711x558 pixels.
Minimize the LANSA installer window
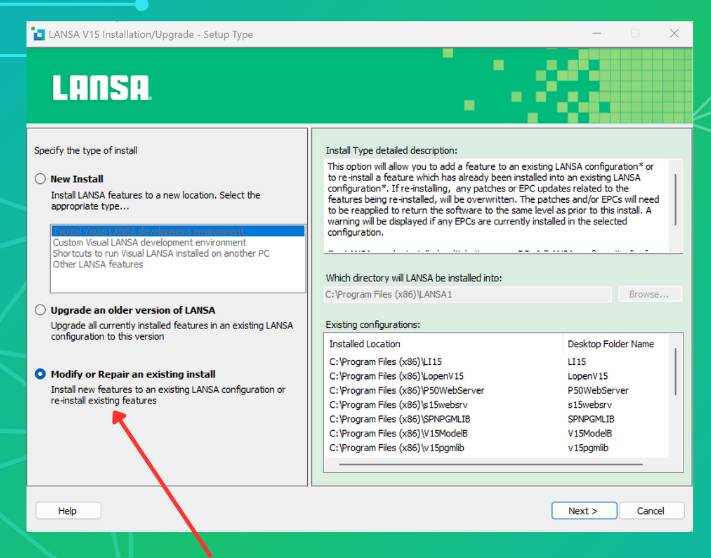(x=597, y=34)
